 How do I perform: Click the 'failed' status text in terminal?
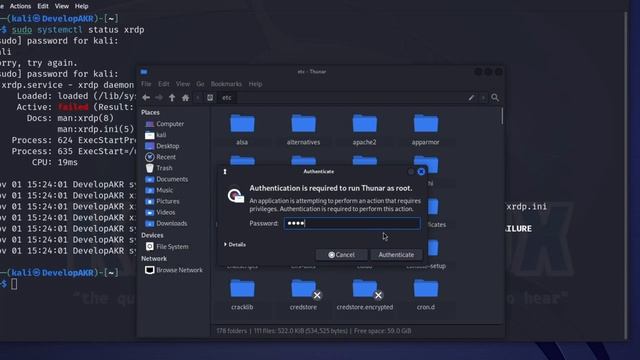[x=73, y=107]
